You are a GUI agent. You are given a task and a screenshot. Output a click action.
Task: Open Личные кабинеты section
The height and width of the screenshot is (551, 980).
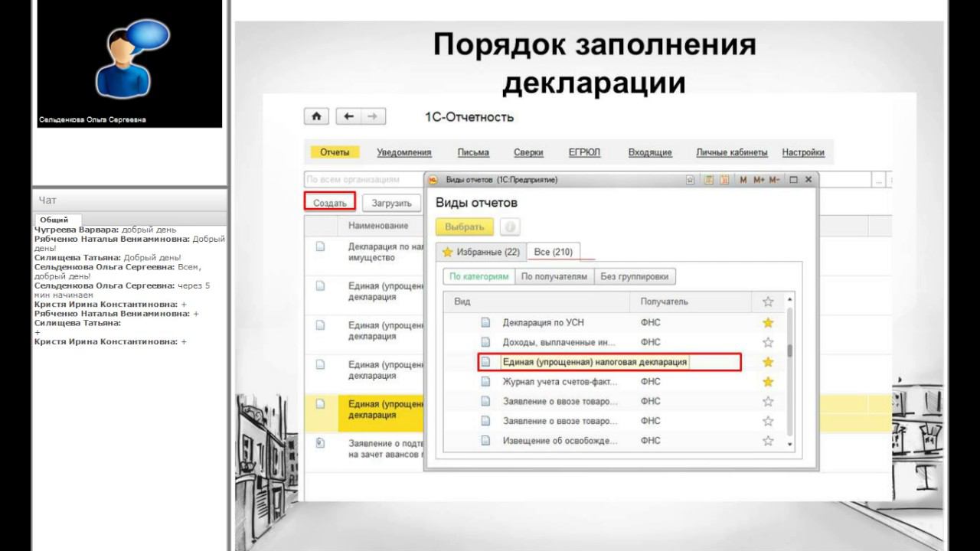(x=732, y=152)
